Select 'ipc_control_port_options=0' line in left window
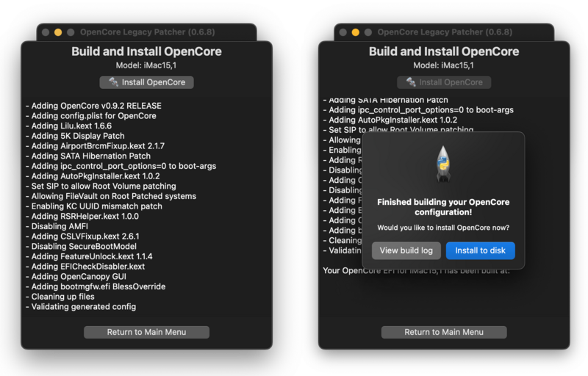The image size is (588, 376). (x=121, y=166)
